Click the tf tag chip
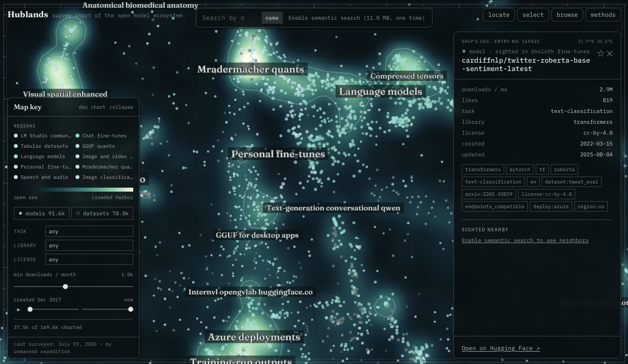628x364 pixels. [542, 169]
